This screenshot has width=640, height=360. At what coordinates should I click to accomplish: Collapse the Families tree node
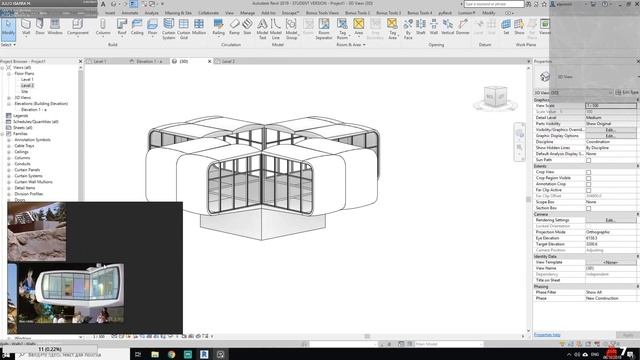click(2, 134)
